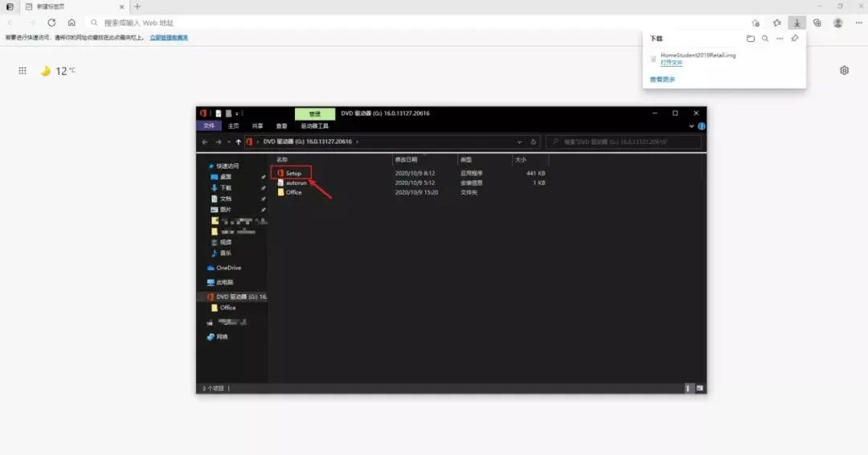The height and width of the screenshot is (455, 868).
Task: Open a new browser tab
Action: tap(137, 6)
